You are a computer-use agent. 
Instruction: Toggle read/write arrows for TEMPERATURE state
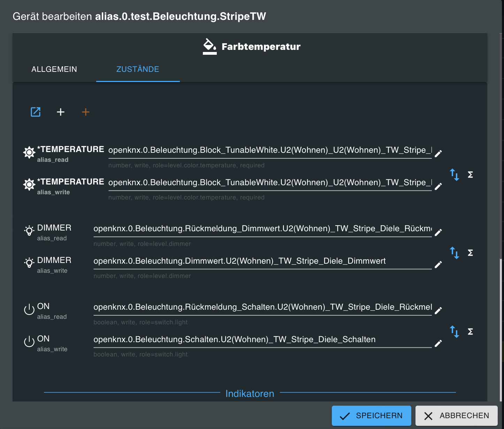455,174
